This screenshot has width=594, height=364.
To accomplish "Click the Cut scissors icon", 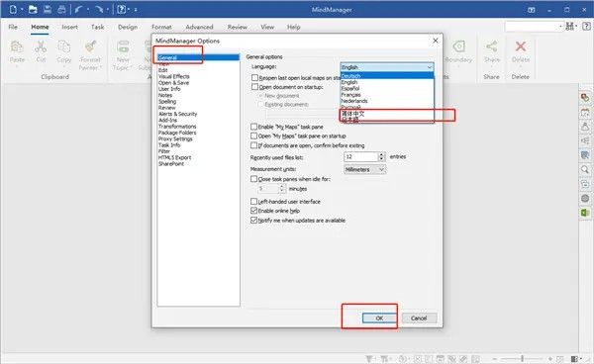I will [x=41, y=46].
